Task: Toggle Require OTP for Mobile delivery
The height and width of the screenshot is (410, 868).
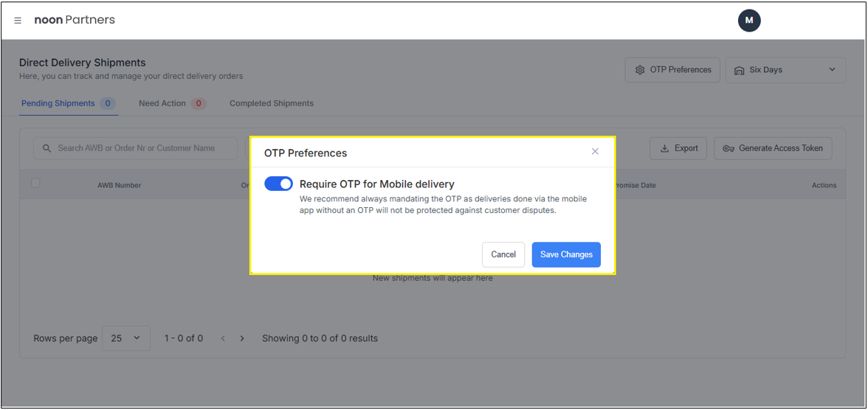Action: (x=278, y=184)
